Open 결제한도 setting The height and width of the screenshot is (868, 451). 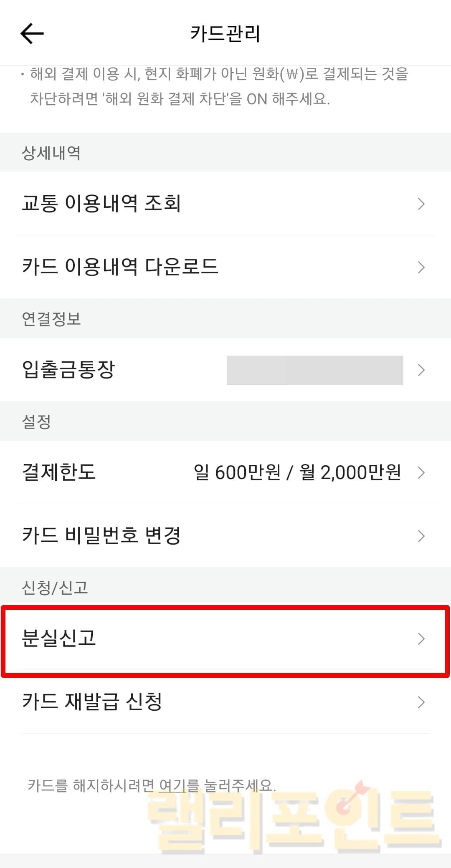tap(59, 472)
